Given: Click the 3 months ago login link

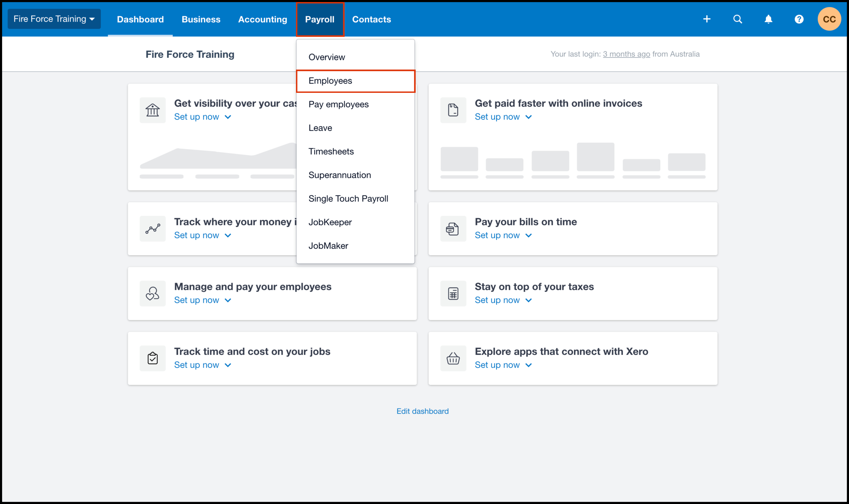Looking at the screenshot, I should point(626,54).
